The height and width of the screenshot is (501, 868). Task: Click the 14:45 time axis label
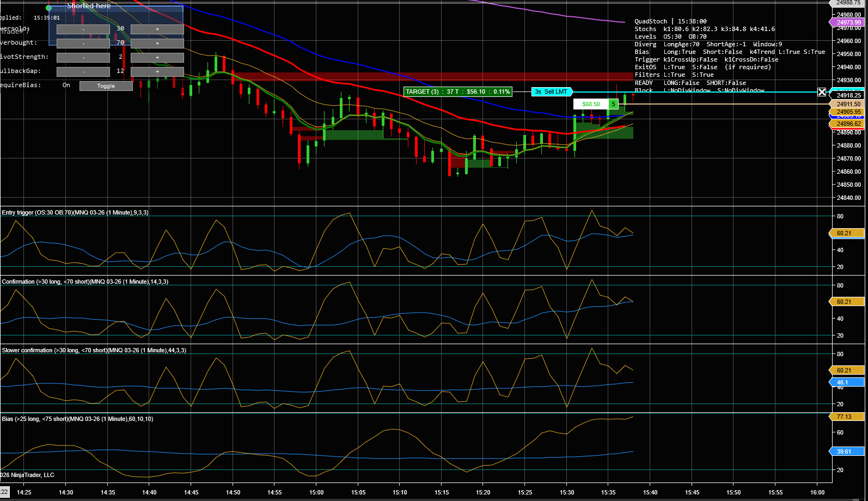pyautogui.click(x=191, y=492)
